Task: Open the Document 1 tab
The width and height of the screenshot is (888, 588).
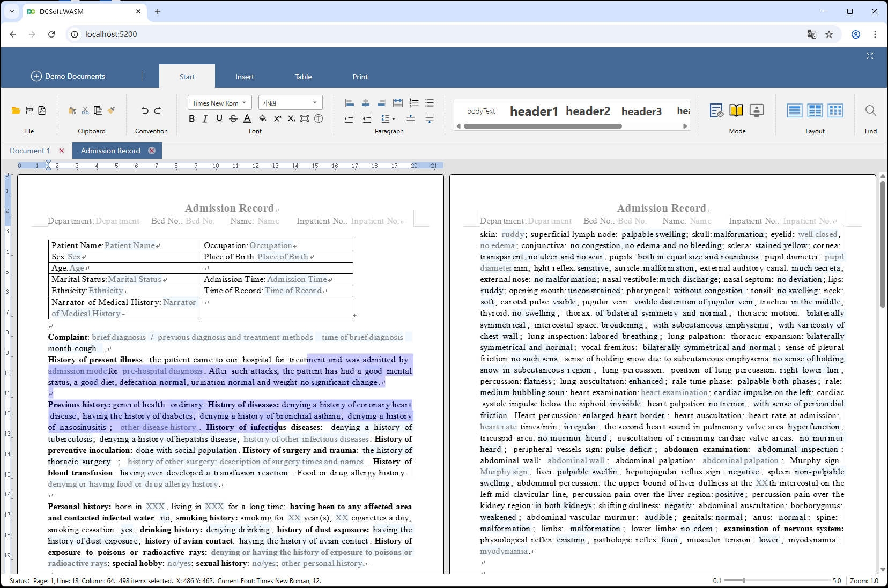Action: click(30, 151)
